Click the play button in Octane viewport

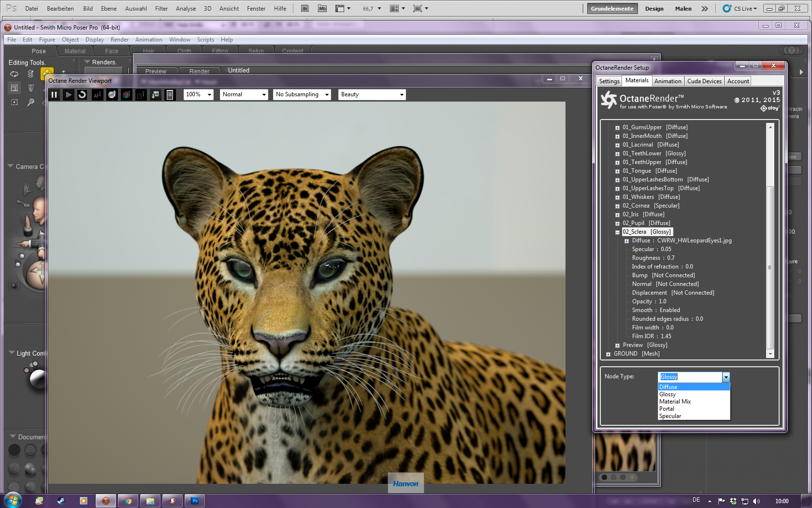coord(69,95)
